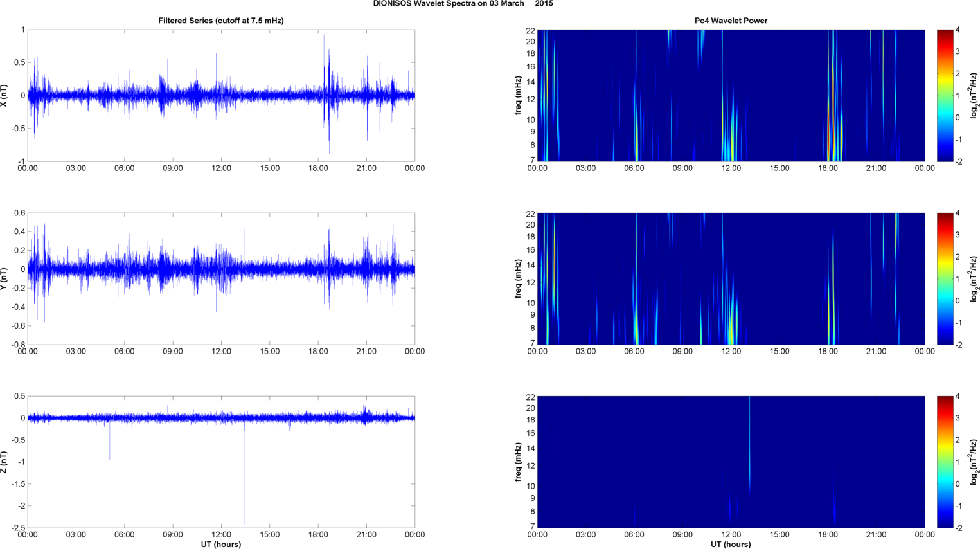Click the -0.8 tick on Y axis
This screenshot has height=549, width=980.
click(x=18, y=345)
